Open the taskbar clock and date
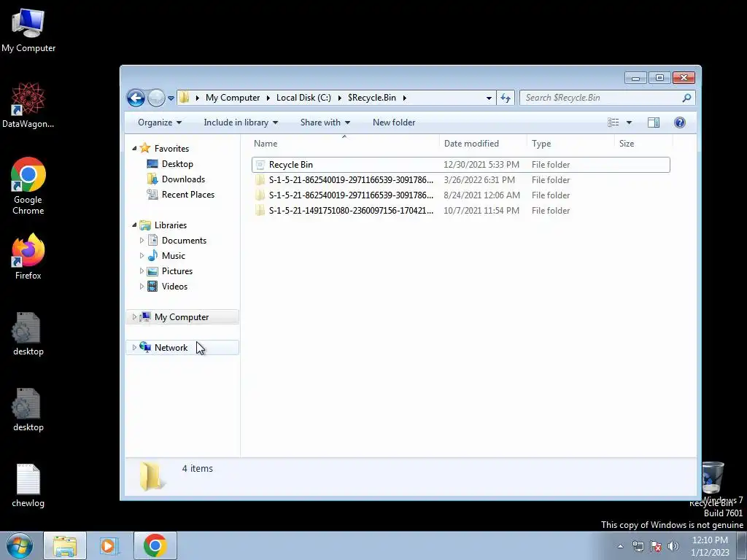747x560 pixels. 710,546
